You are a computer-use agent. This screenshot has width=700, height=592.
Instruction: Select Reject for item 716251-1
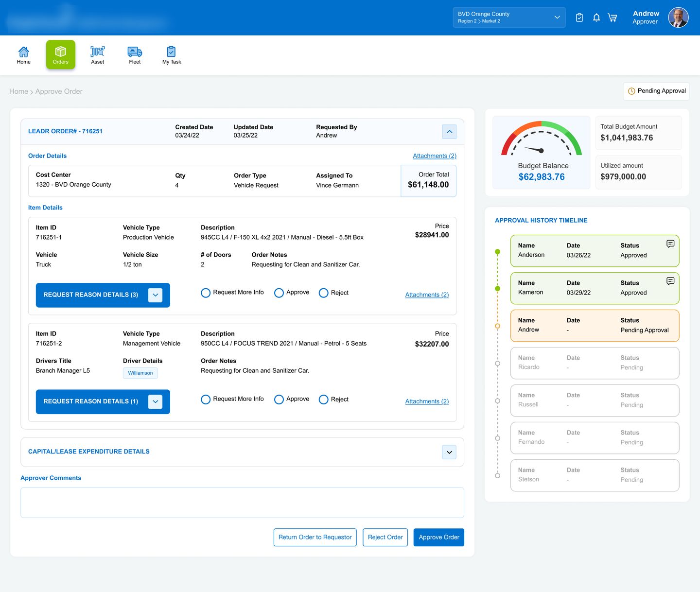point(323,293)
